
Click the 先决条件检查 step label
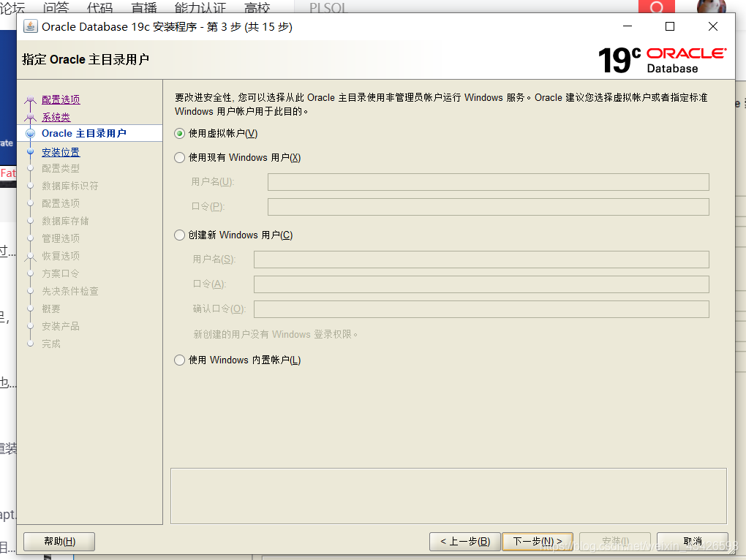pos(70,292)
